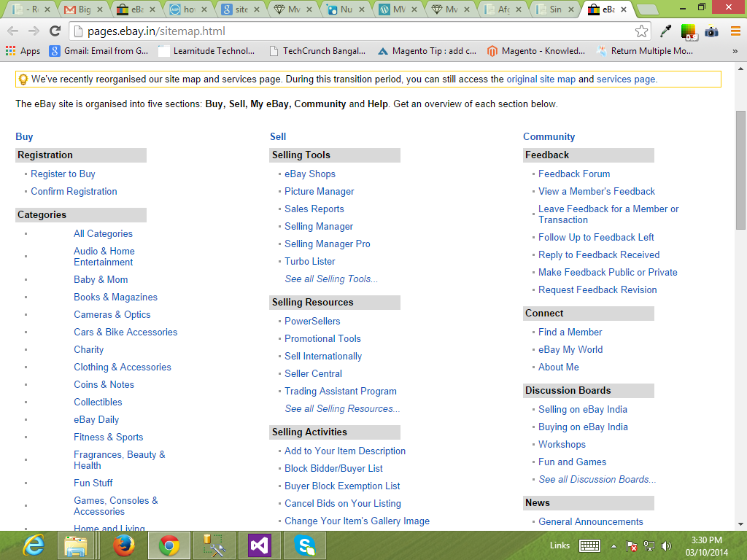Screen dimensions: 747x560
Task: Open Find a Member link
Action: pos(570,332)
